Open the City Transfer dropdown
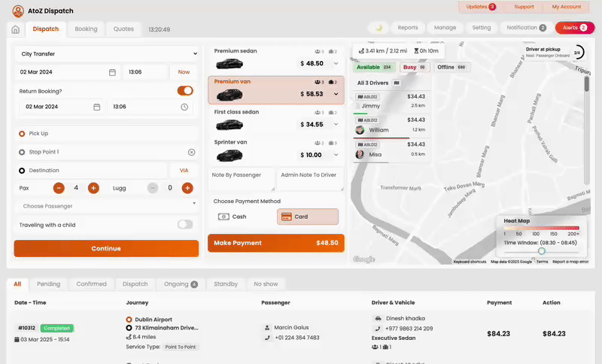The height and width of the screenshot is (364, 602). point(107,54)
